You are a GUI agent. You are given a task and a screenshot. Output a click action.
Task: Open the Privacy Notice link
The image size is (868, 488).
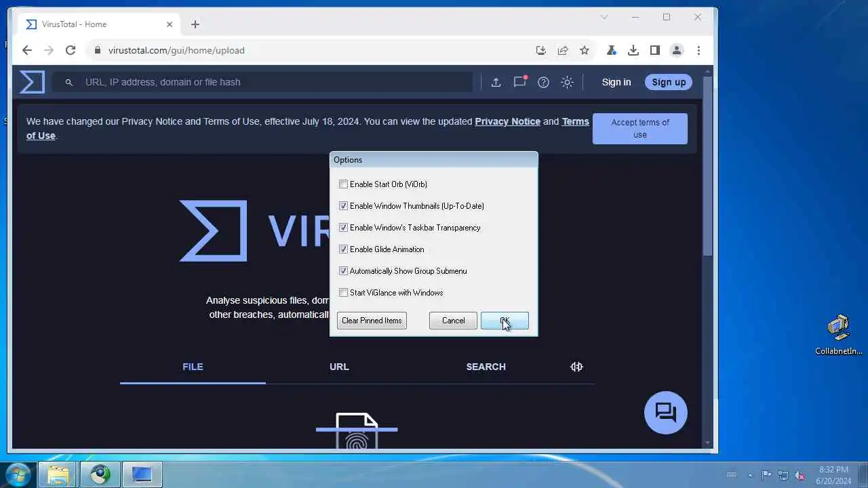pyautogui.click(x=507, y=121)
